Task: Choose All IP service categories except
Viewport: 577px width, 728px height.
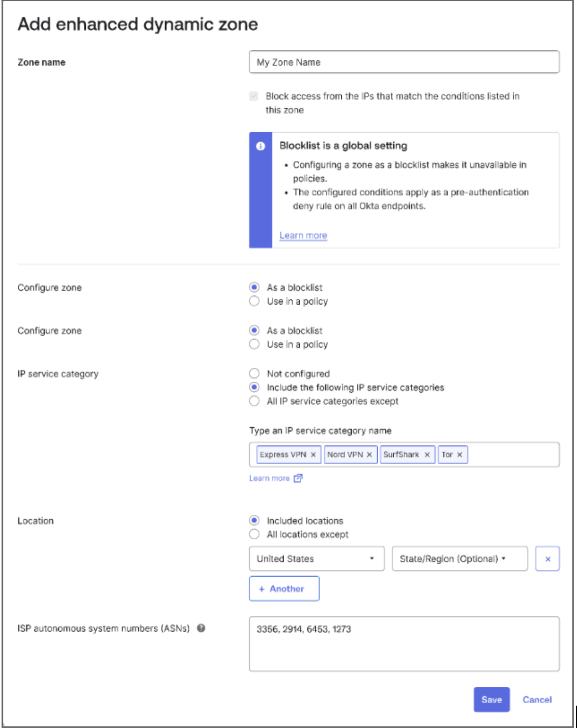Action: point(254,401)
